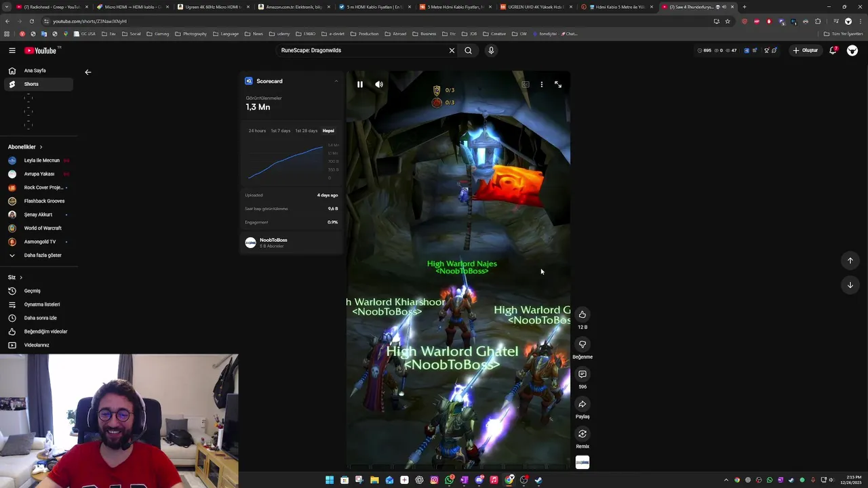Image resolution: width=868 pixels, height=488 pixels.
Task: Pause the playing Short
Action: click(360, 85)
